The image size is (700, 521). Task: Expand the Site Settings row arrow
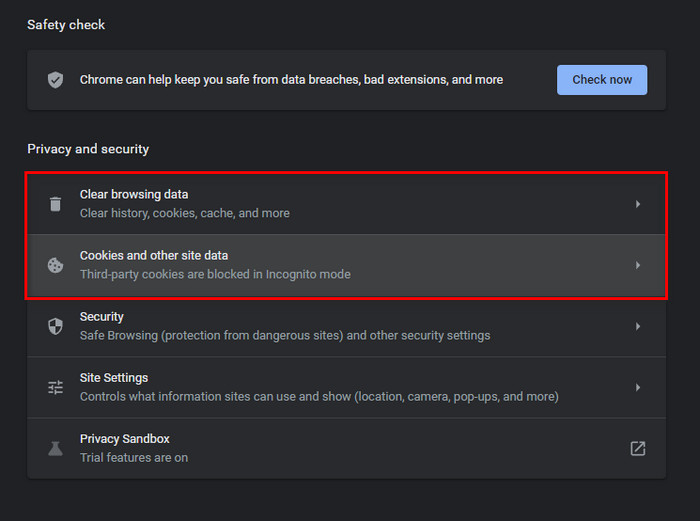638,388
